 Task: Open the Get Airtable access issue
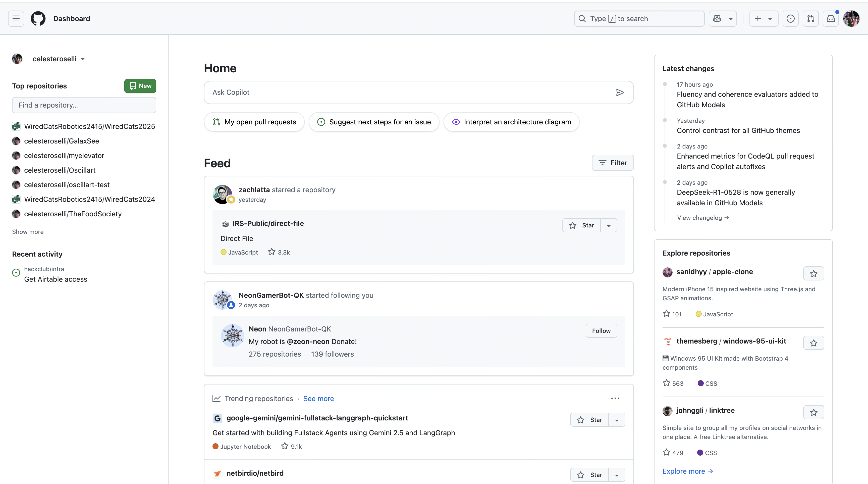point(56,279)
